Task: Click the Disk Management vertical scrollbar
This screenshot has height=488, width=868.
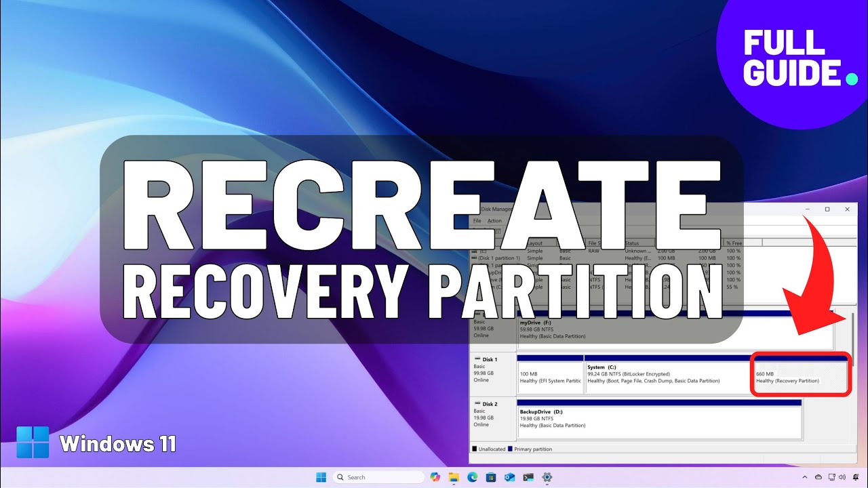Action: pyautogui.click(x=853, y=339)
